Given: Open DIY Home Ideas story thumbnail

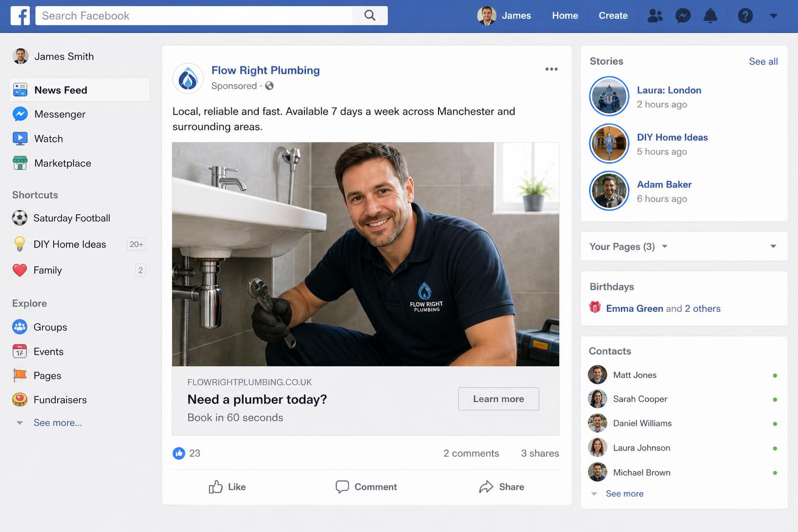Looking at the screenshot, I should pos(609,143).
